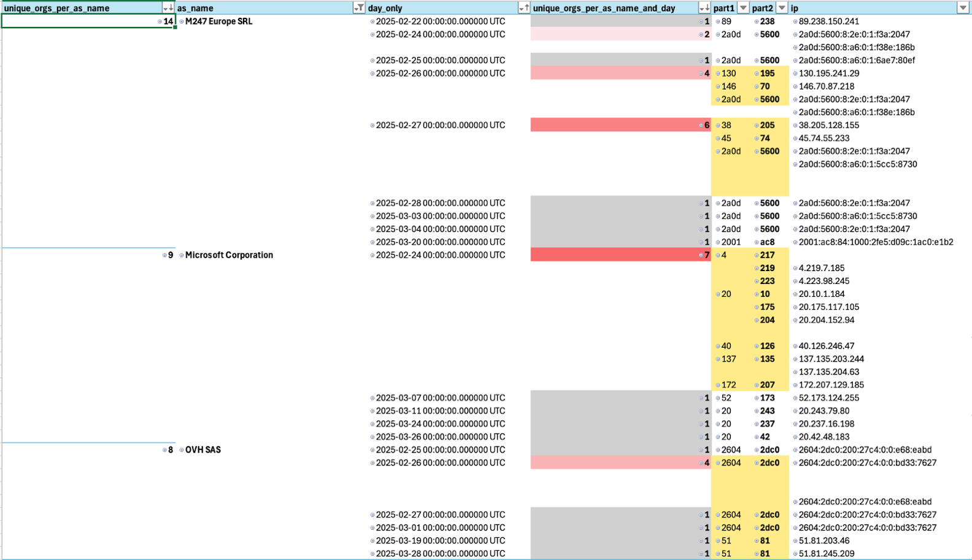Select the M247 Europe SRL cell
Image resolution: width=972 pixels, height=560 pixels.
point(271,21)
